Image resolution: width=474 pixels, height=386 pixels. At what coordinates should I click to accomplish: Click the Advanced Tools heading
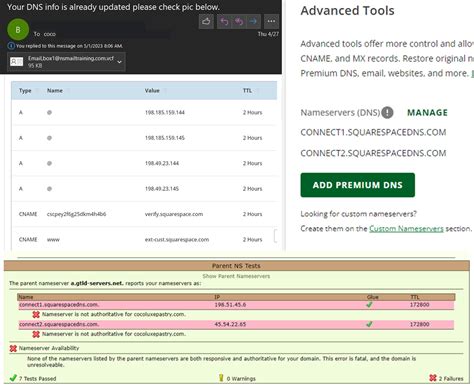347,11
